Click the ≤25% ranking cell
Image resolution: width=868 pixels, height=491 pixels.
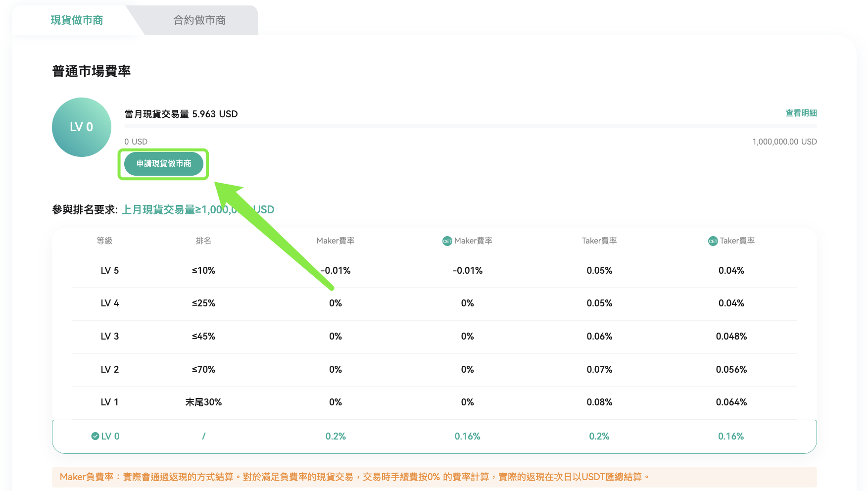tap(203, 303)
